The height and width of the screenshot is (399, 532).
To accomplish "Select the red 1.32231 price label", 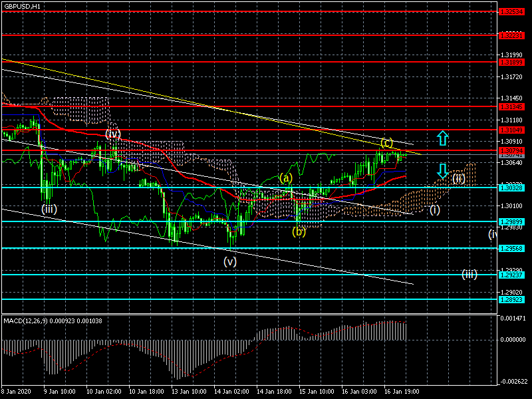I will (511, 35).
